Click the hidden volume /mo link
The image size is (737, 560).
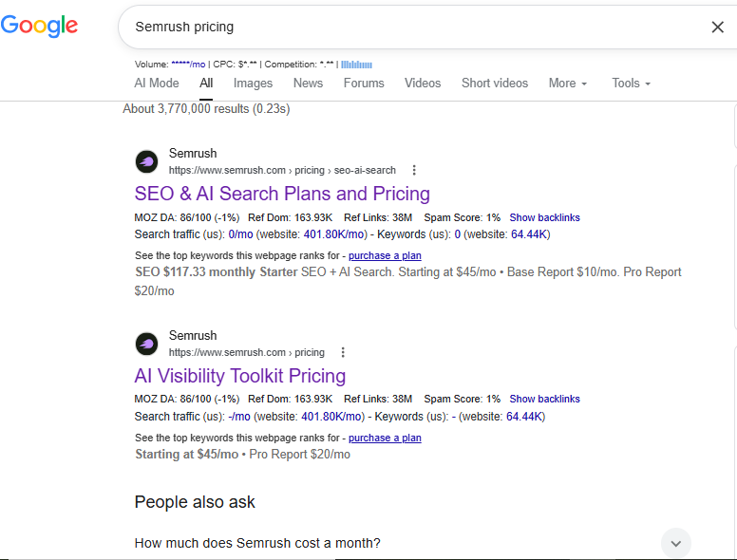tap(188, 65)
